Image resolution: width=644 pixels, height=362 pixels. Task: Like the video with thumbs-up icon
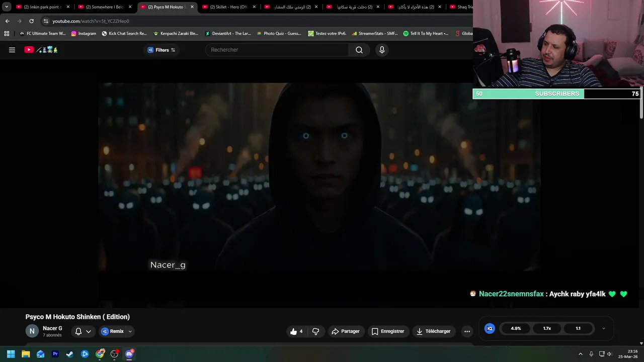pos(296,331)
